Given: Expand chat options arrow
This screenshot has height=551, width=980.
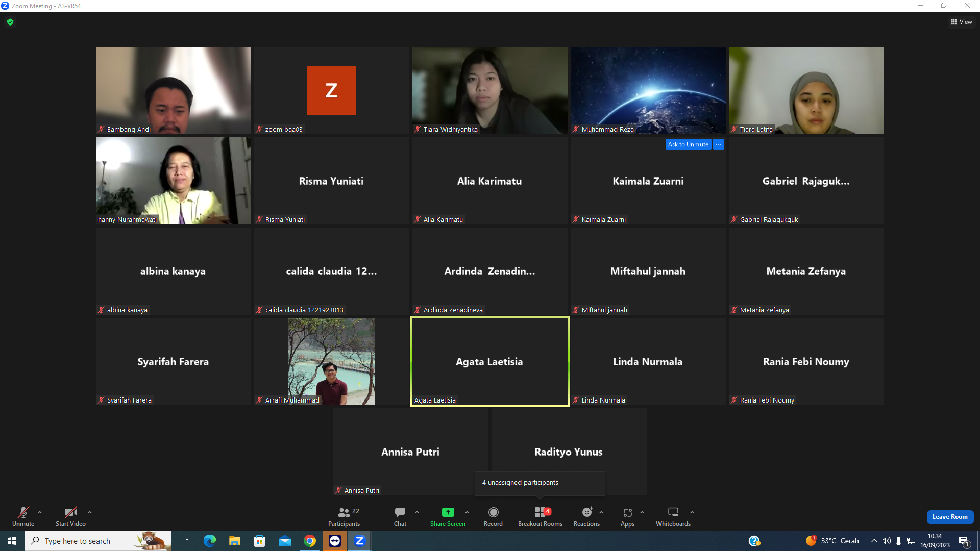Looking at the screenshot, I should [417, 512].
